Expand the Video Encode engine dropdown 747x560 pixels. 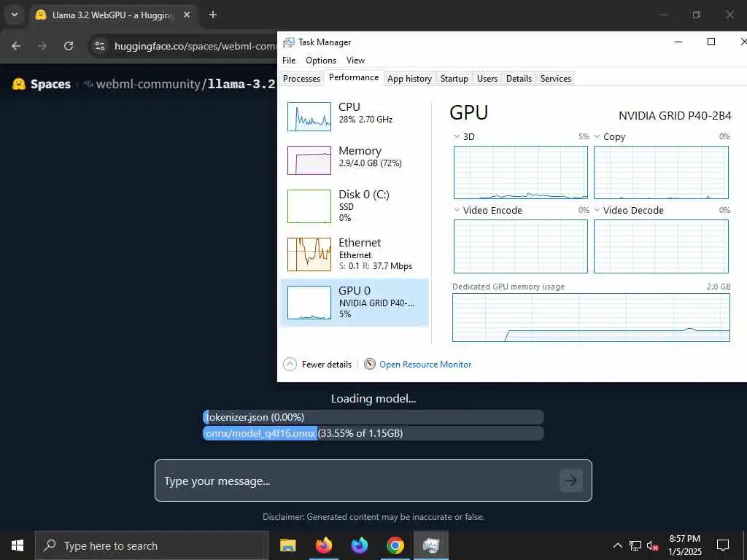[457, 210]
